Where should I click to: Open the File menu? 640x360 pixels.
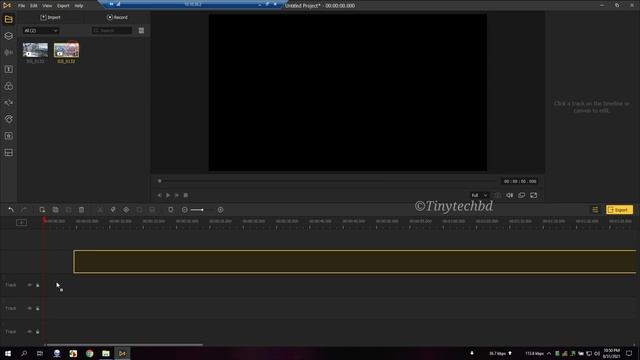coord(21,6)
